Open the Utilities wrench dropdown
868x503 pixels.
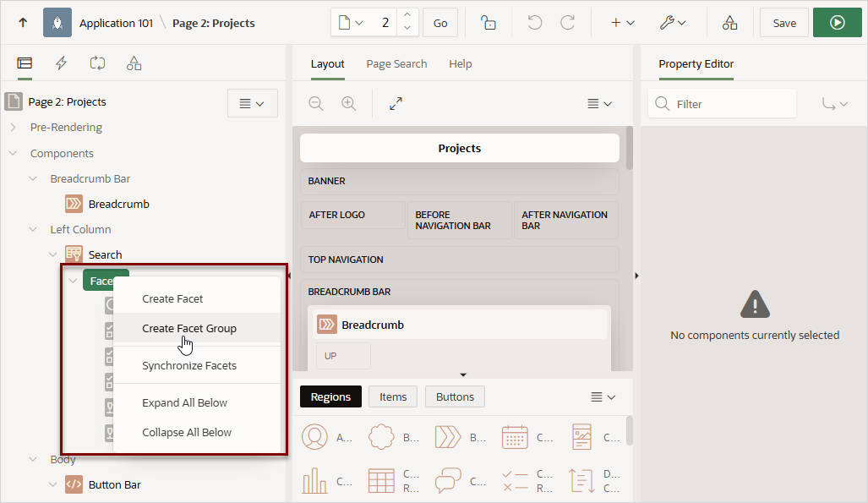(673, 23)
